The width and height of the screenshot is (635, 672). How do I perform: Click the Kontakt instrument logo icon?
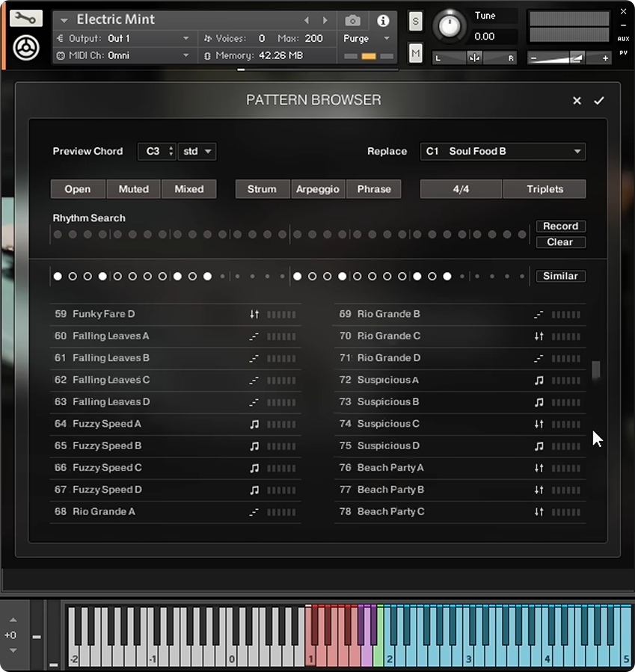pos(25,48)
